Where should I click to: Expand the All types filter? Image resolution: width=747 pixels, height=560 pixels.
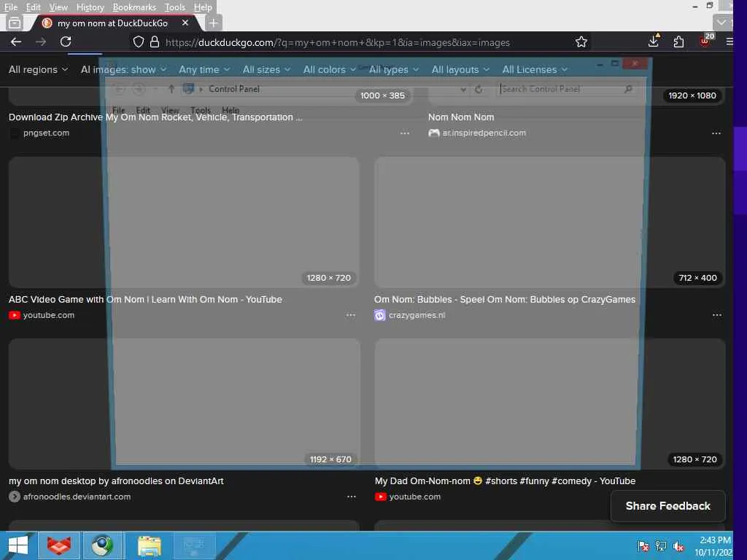(394, 69)
